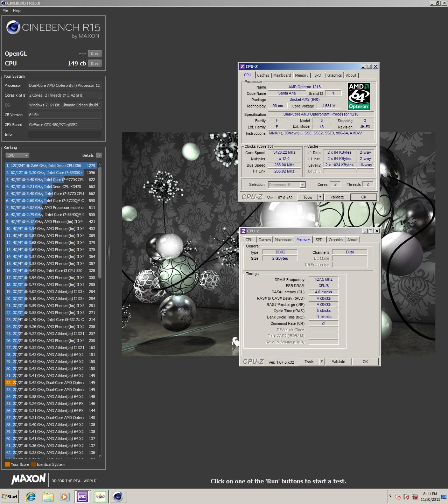Switch to Caches tab in lower CPU-Z window
Image resolution: width=448 pixels, height=504 pixels.
265,240
